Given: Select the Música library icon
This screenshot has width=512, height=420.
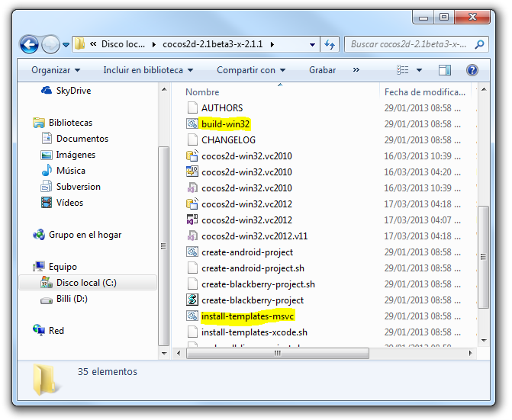Looking at the screenshot, I should point(47,171).
